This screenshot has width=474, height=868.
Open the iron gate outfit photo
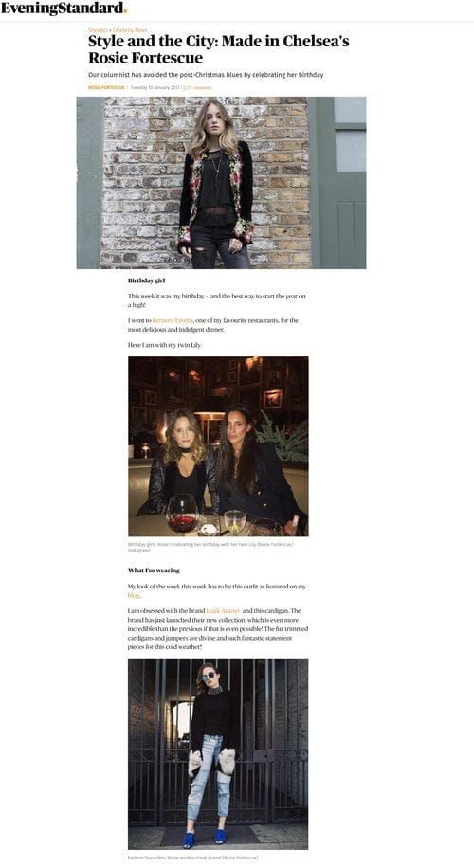(218, 754)
